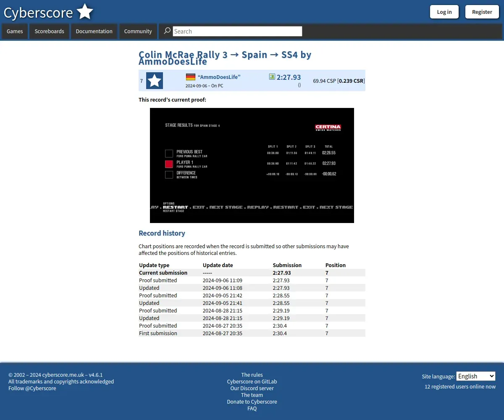Open Cyberscore on GitLab link

(x=252, y=381)
